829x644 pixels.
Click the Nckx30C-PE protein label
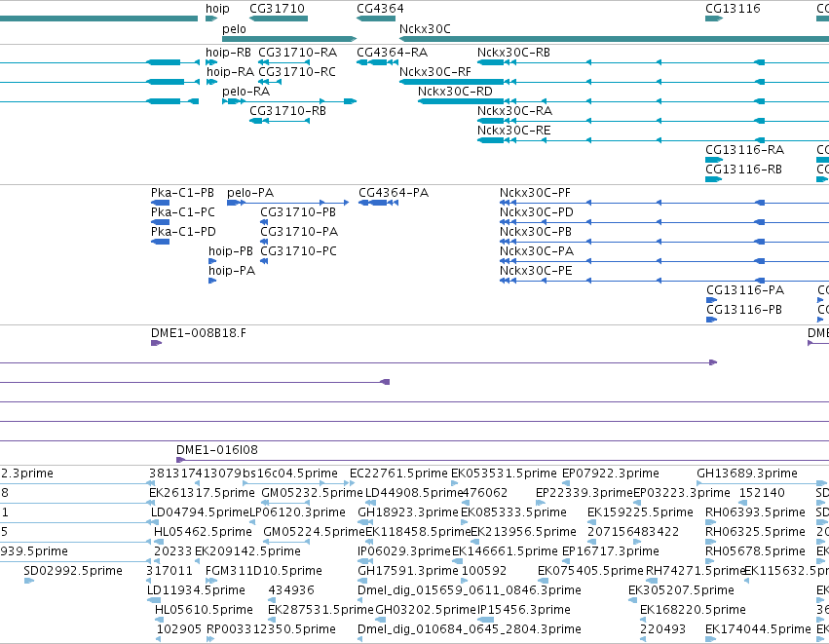536,271
